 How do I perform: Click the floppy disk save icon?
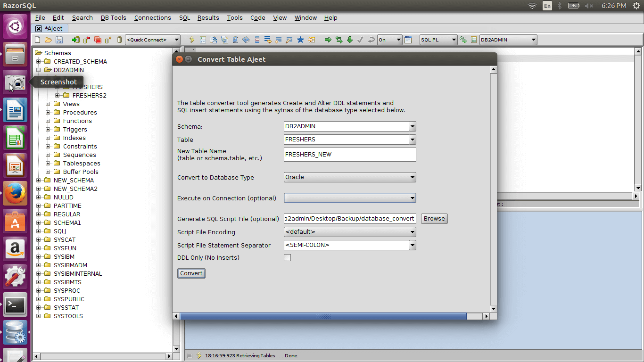(59, 40)
